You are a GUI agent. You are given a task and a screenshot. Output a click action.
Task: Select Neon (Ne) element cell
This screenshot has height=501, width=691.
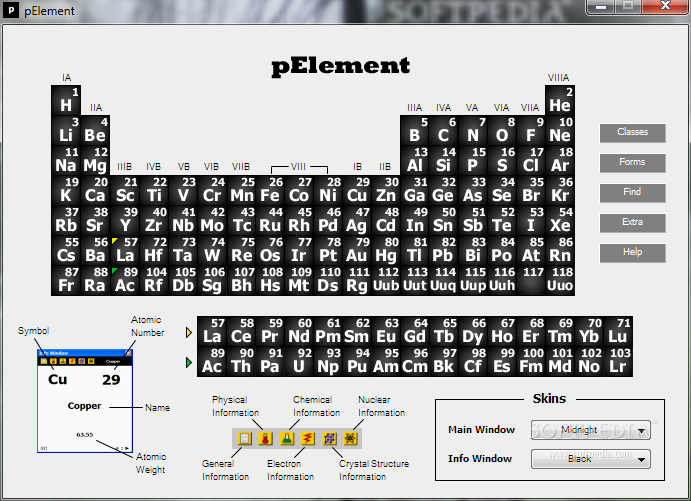[560, 130]
